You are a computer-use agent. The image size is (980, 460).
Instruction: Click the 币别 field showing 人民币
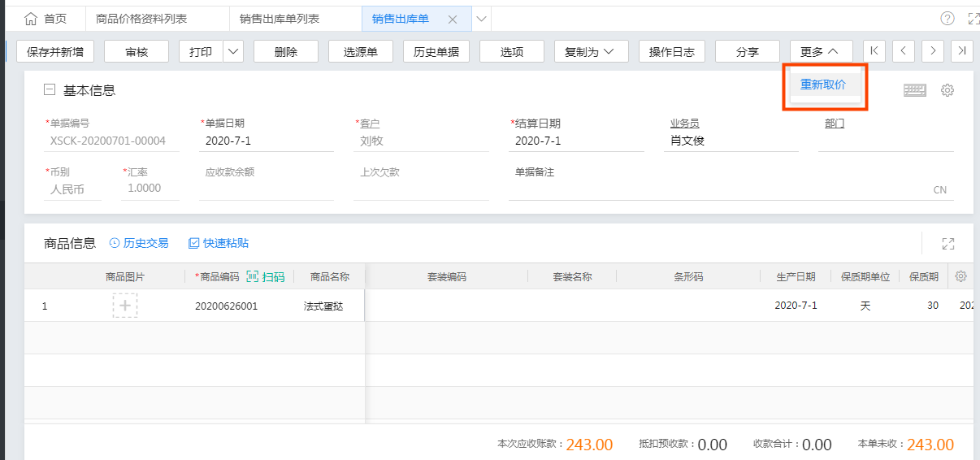(73, 189)
